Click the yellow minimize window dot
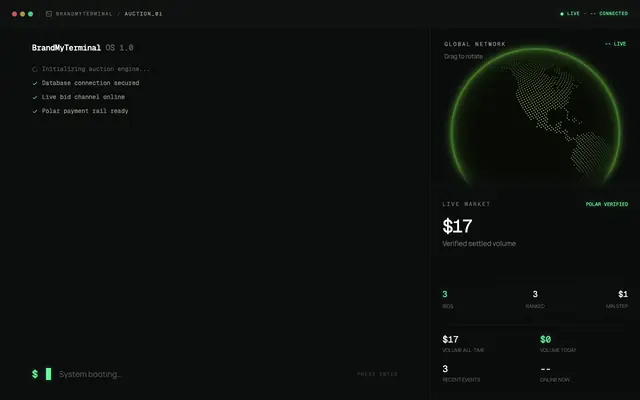The image size is (640, 400). 22,14
